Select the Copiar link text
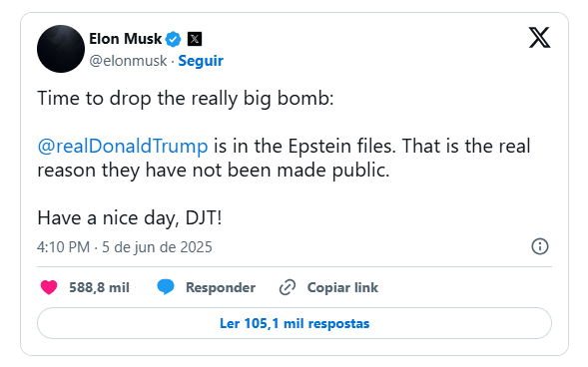Viewport: 588px width, 367px height. (342, 287)
